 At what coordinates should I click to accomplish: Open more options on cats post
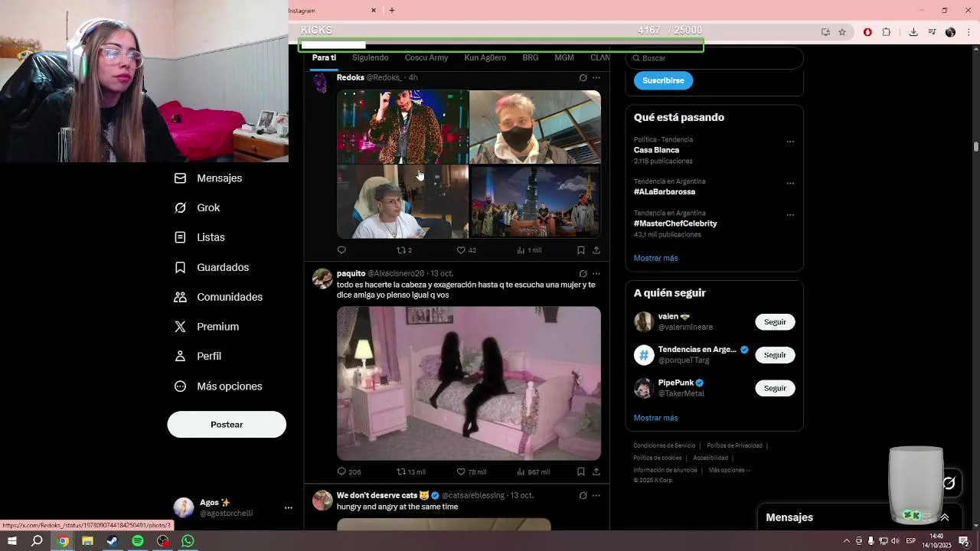596,495
